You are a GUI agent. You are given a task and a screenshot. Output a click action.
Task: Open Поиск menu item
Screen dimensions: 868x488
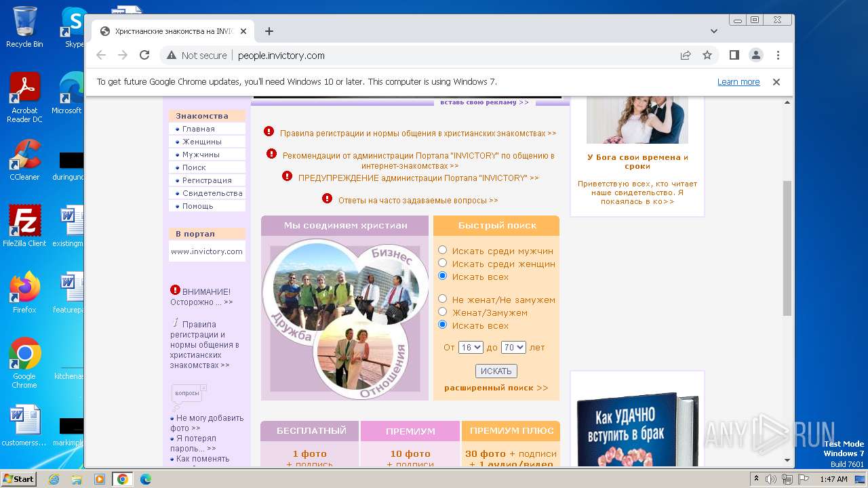click(194, 167)
